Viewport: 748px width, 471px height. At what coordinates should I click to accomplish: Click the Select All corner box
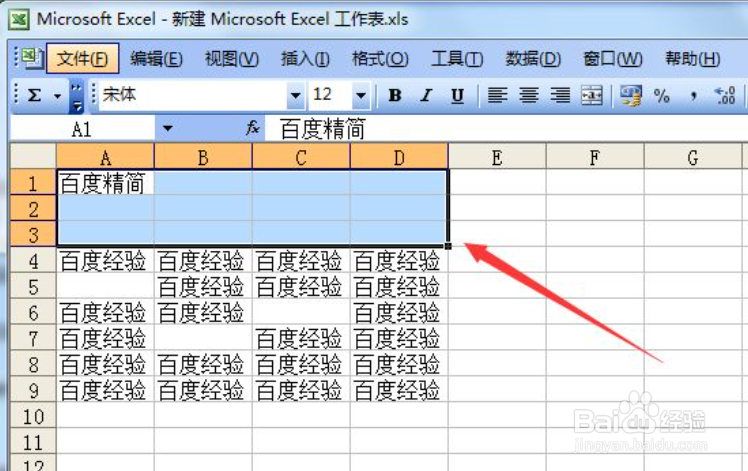tap(33, 157)
